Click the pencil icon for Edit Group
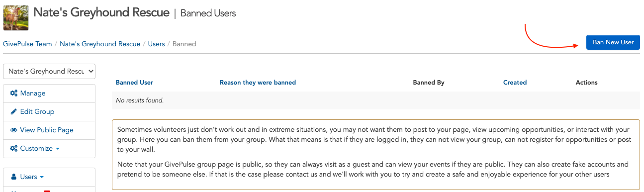 point(14,111)
